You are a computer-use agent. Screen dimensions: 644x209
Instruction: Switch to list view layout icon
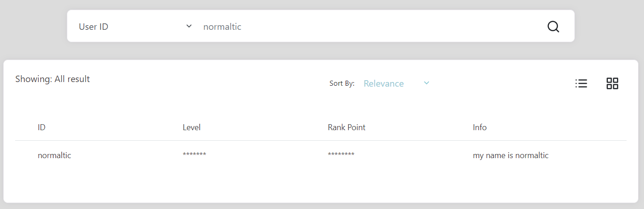pos(581,83)
